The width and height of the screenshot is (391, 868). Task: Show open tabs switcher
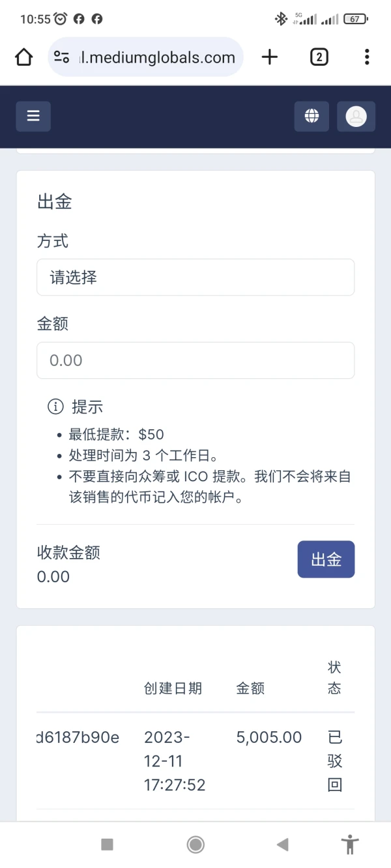pyautogui.click(x=319, y=57)
